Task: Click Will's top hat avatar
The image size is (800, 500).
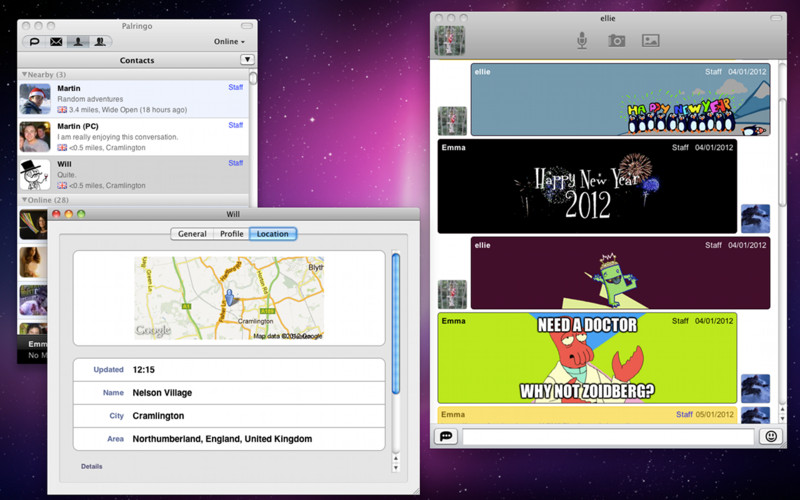Action: click(35, 174)
